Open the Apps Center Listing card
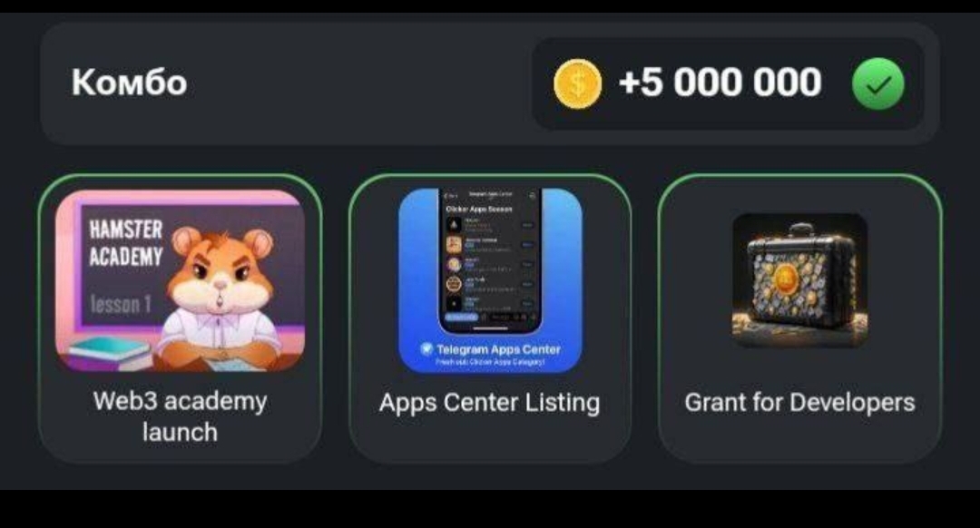Image resolution: width=980 pixels, height=528 pixels. (x=490, y=318)
